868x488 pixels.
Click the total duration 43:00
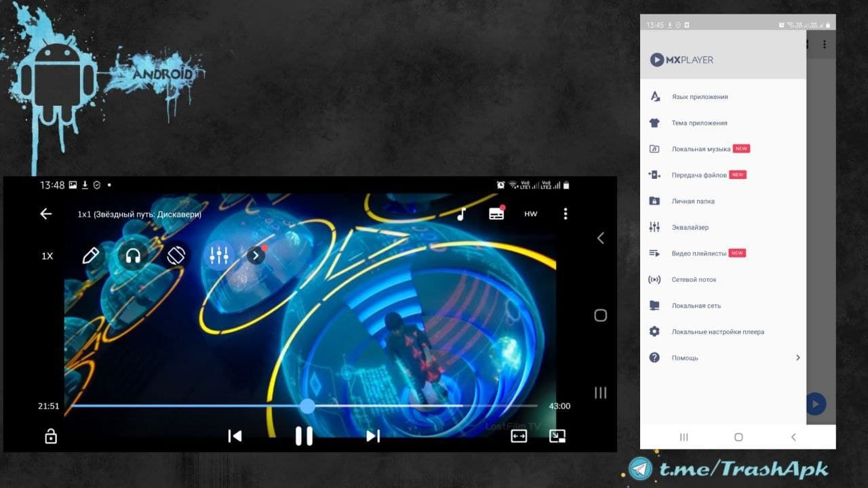[559, 406]
